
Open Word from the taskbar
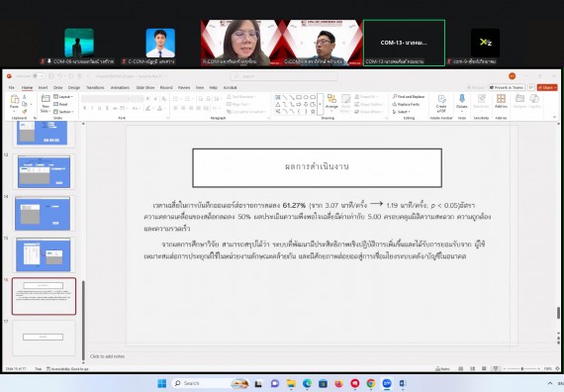[403, 383]
